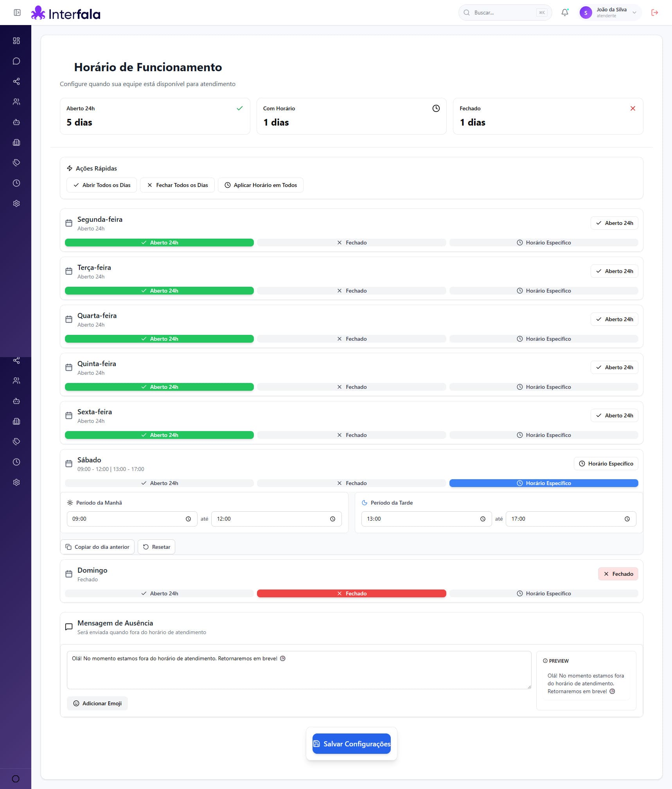Click clock icon in morning start time
The height and width of the screenshot is (789, 672).
188,519
